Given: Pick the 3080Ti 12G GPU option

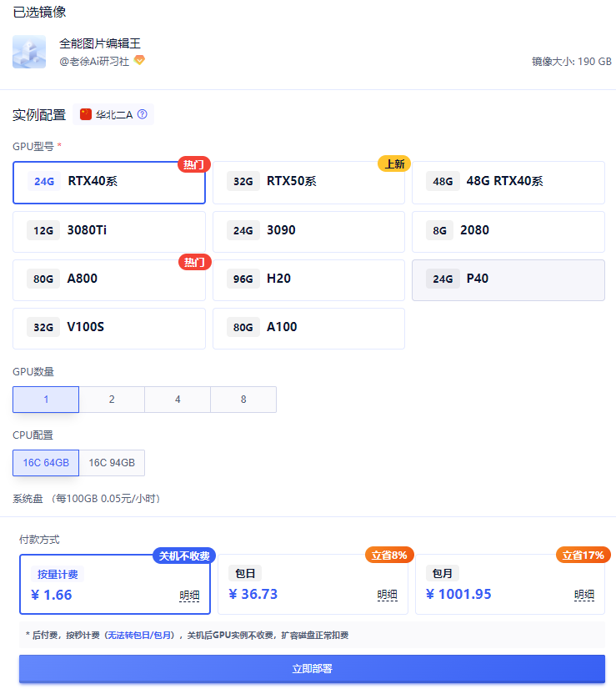Looking at the screenshot, I should 108,231.
